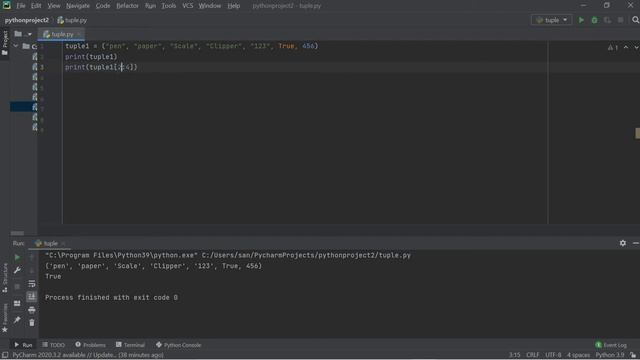Open the View menu
The width and height of the screenshot is (640, 360).
pos(54,6)
